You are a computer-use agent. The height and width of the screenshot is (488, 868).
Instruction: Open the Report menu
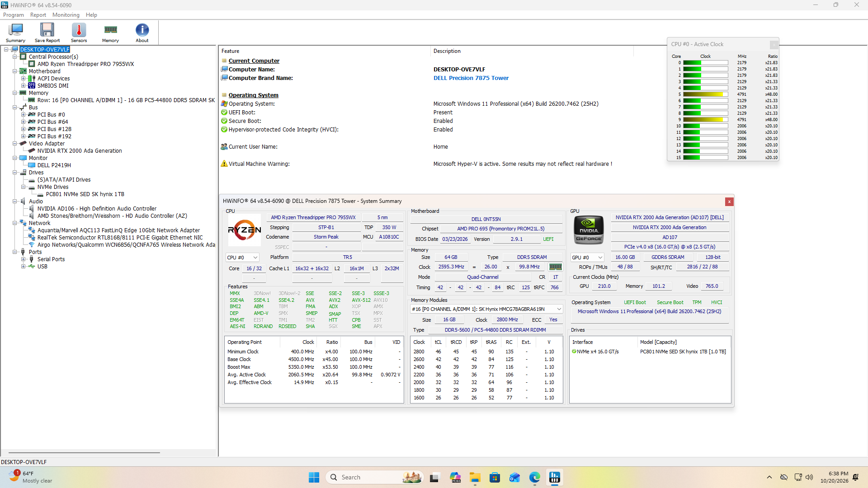click(38, 15)
